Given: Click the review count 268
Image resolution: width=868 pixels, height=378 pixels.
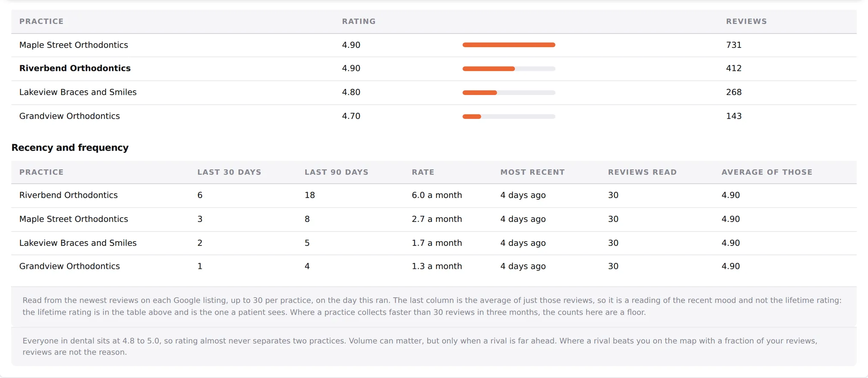Looking at the screenshot, I should click(733, 92).
